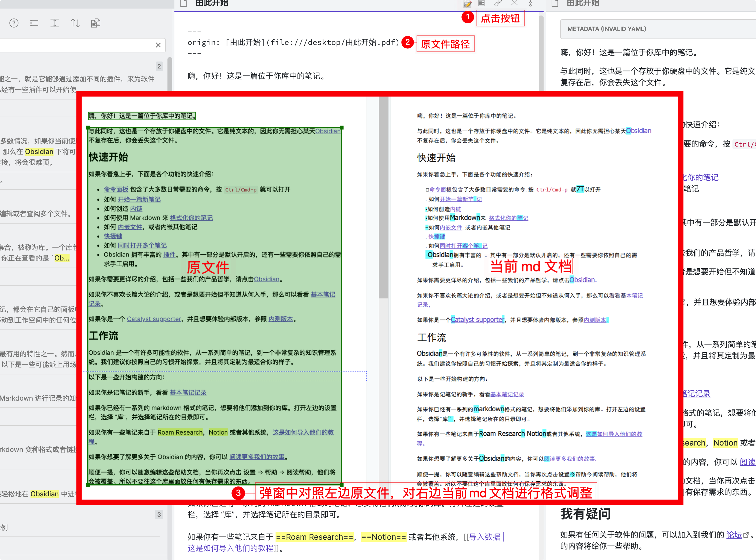Screen dimensions: 756x560
Task: Copy search results documents icon
Action: click(x=96, y=23)
